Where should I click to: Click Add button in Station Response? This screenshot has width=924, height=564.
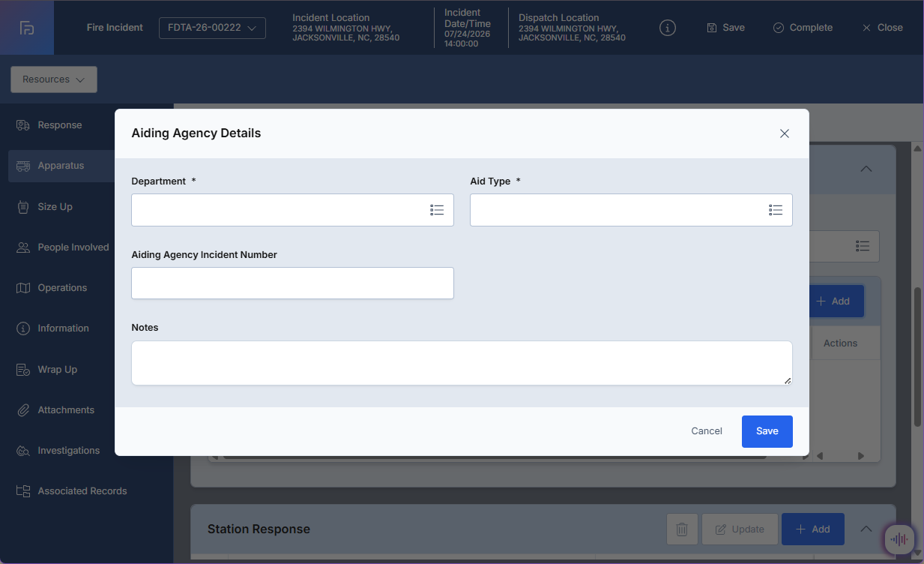tap(813, 529)
